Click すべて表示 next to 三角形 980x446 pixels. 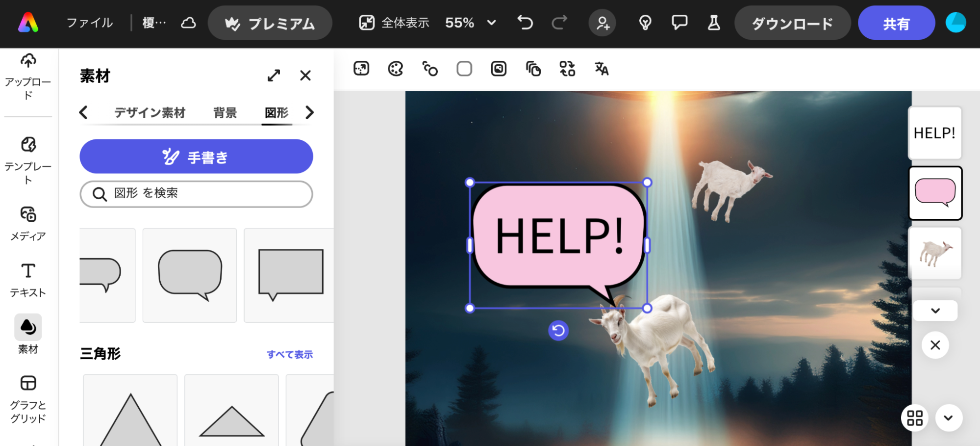coord(290,354)
